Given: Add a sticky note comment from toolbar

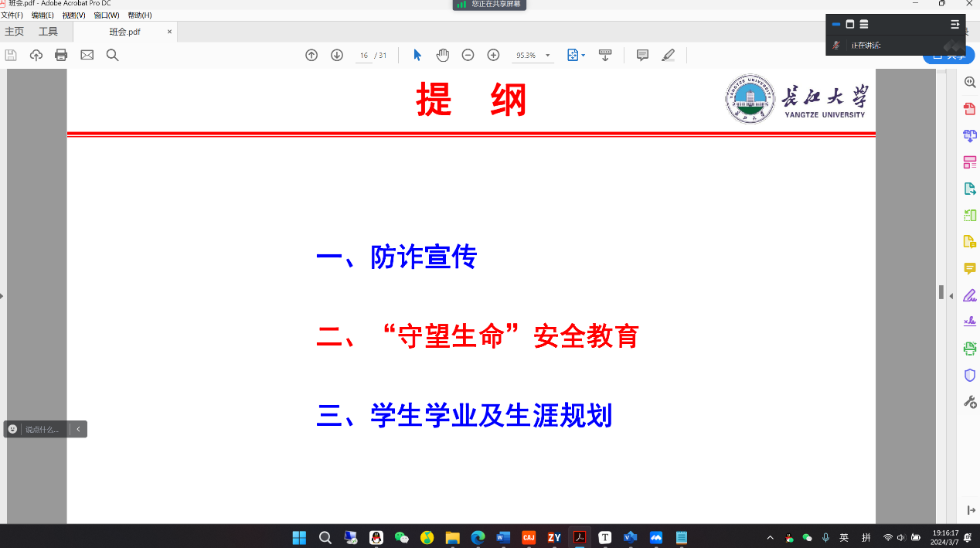Looking at the screenshot, I should coord(642,55).
